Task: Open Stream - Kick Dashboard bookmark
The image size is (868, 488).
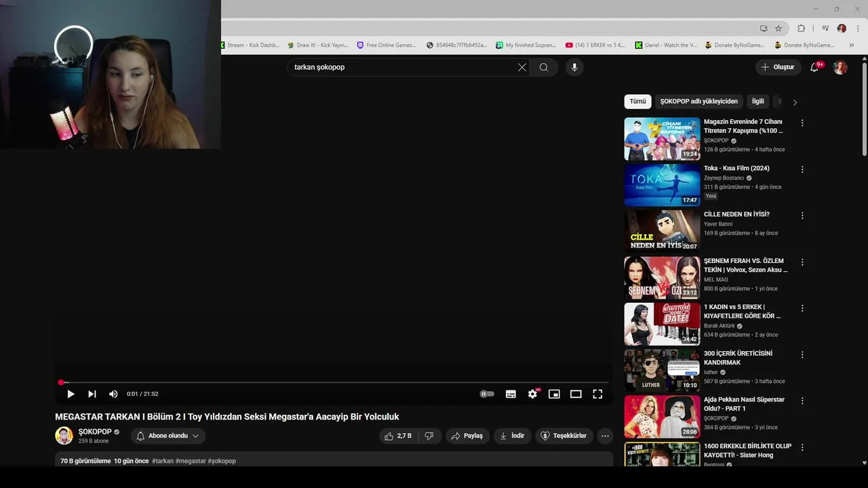Action: [x=249, y=45]
